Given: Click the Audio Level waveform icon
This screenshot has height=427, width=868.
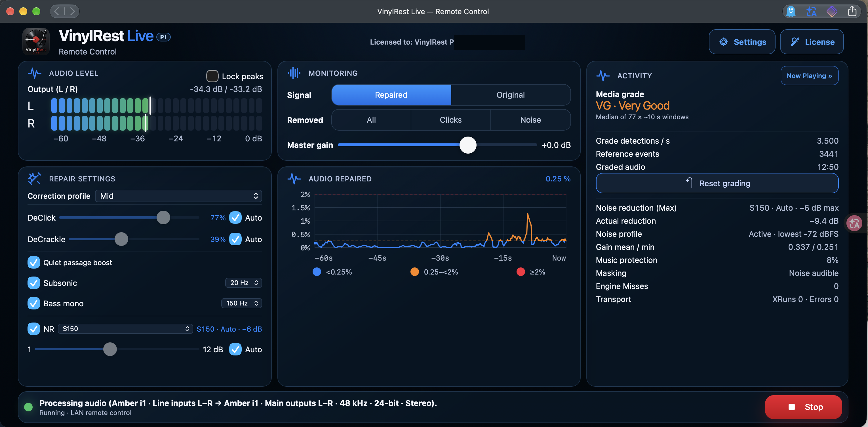Looking at the screenshot, I should [x=35, y=73].
